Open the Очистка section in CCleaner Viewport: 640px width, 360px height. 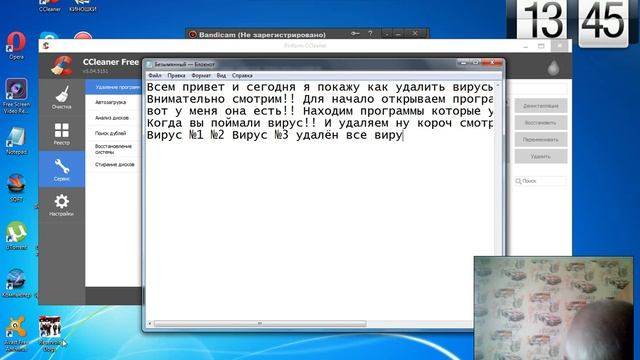coord(62,97)
